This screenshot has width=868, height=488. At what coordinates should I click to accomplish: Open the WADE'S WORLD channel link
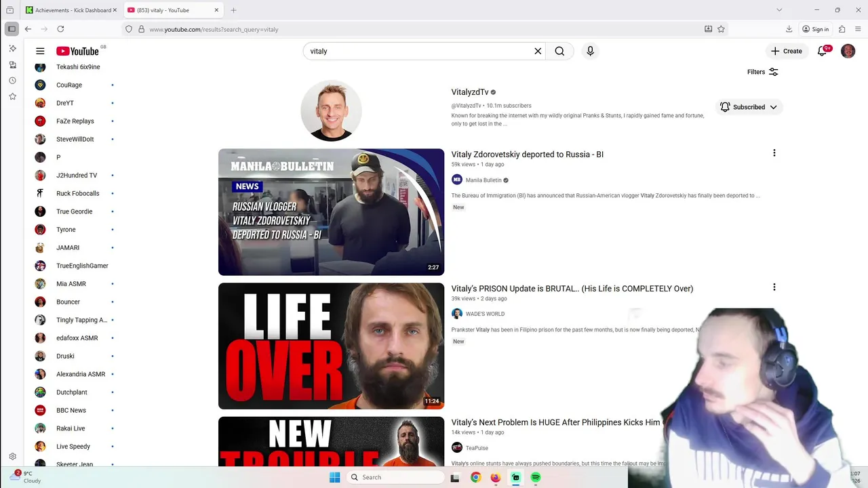485,314
